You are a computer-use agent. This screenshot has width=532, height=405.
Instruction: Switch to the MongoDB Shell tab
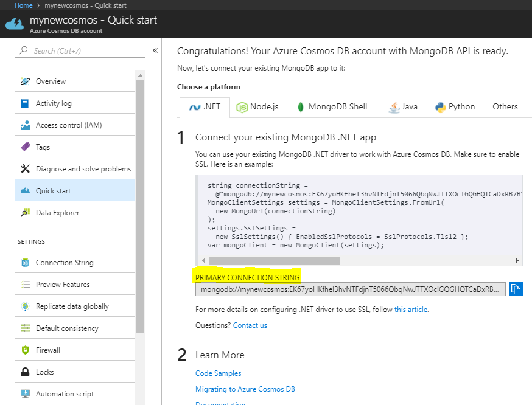tap(332, 107)
